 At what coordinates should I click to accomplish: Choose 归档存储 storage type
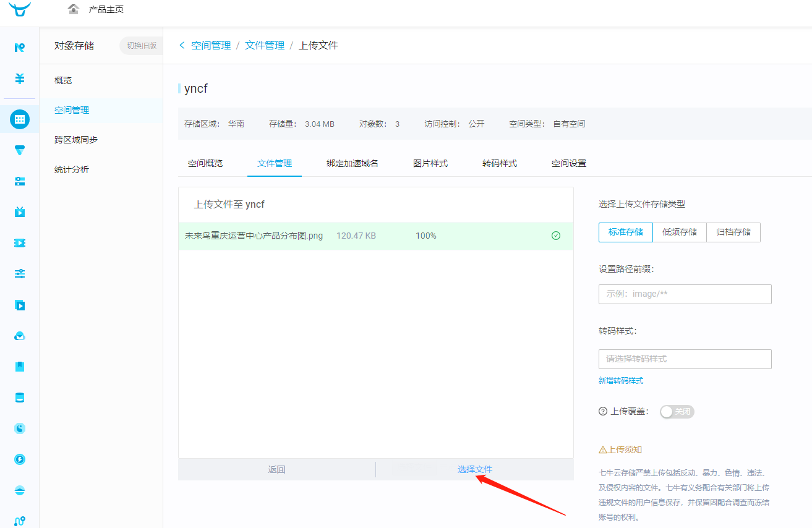tap(733, 232)
